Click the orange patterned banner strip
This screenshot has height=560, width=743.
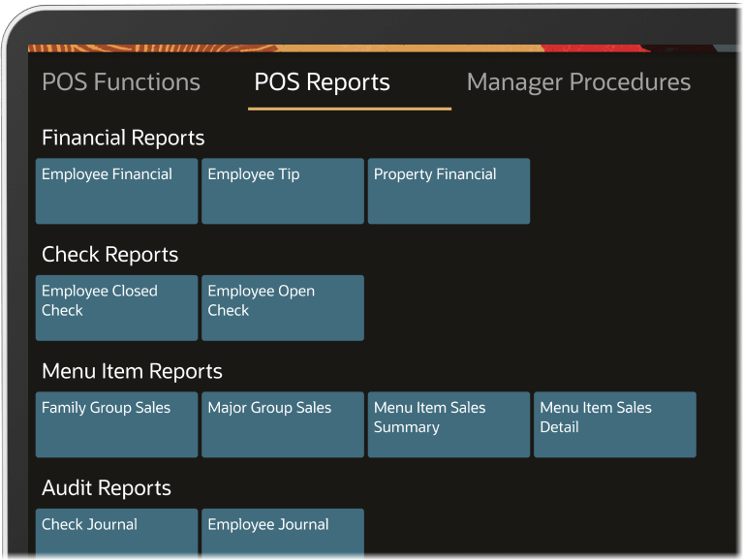[291, 47]
